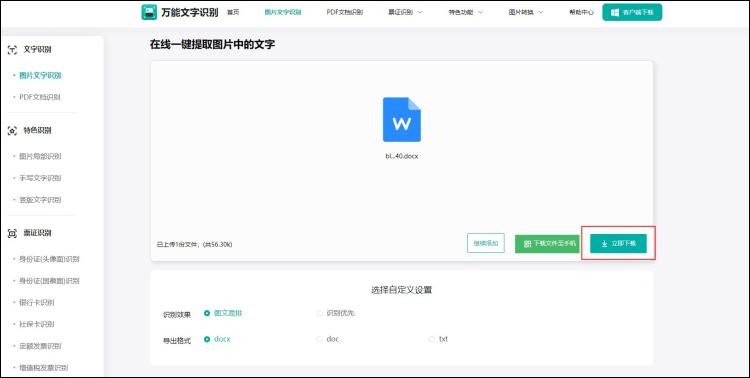Choose doc as the export format
This screenshot has width=750, height=378.
coord(328,339)
